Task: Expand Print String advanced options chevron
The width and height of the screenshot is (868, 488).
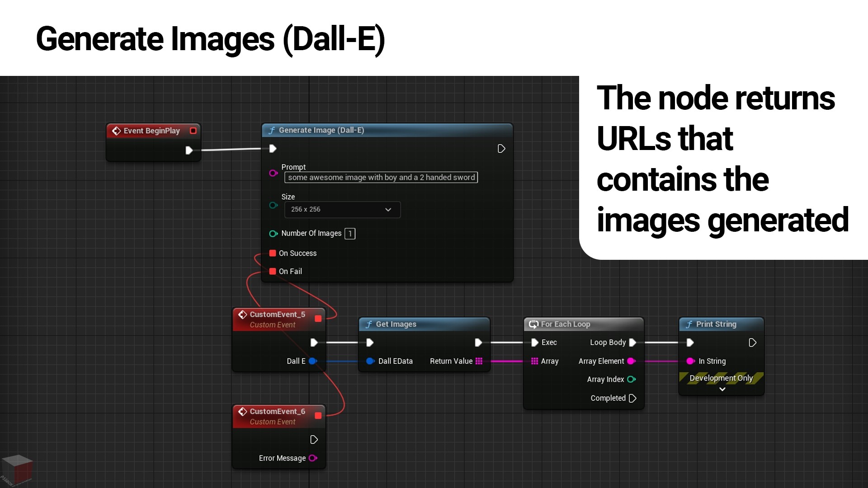Action: pyautogui.click(x=722, y=389)
